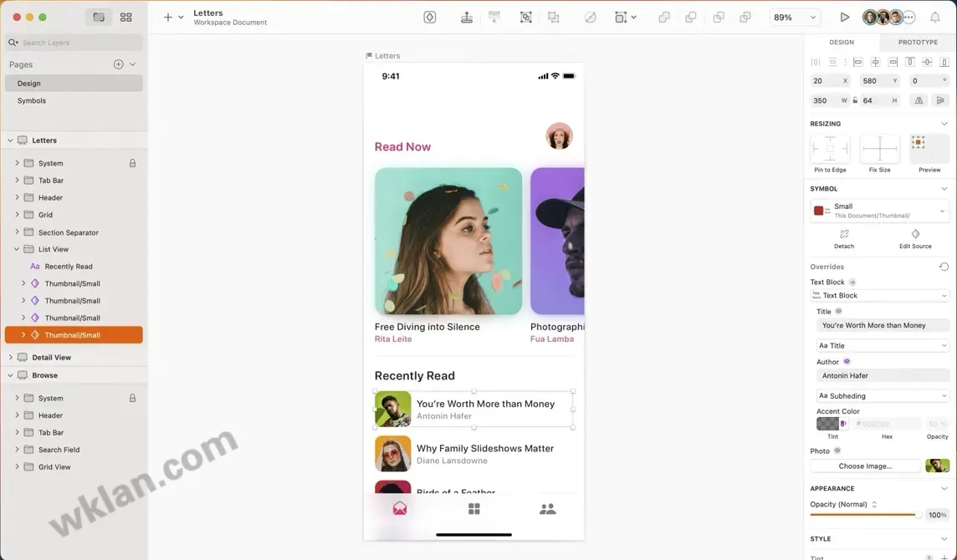Image resolution: width=957 pixels, height=560 pixels.
Task: Distribute layers horizontally icon in inspector
Action: (816, 62)
